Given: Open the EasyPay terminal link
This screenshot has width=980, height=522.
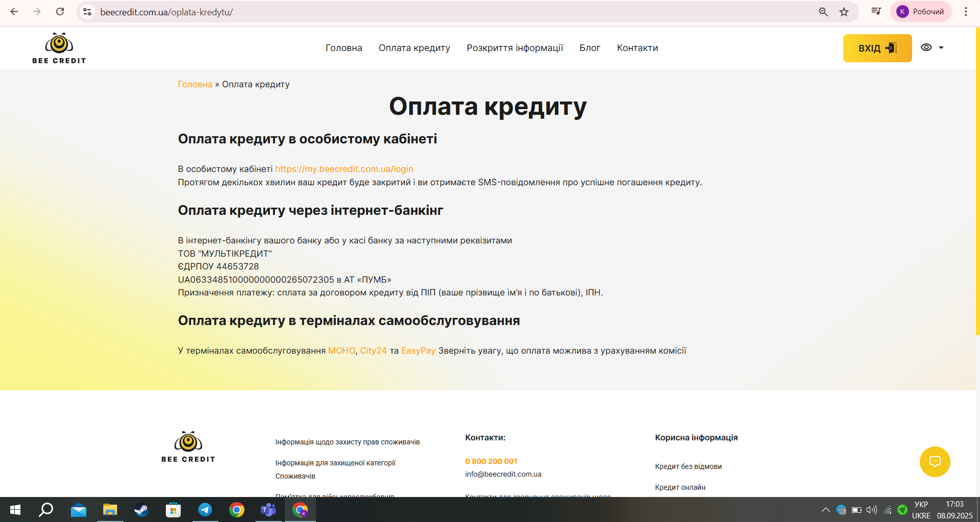Looking at the screenshot, I should coord(418,351).
